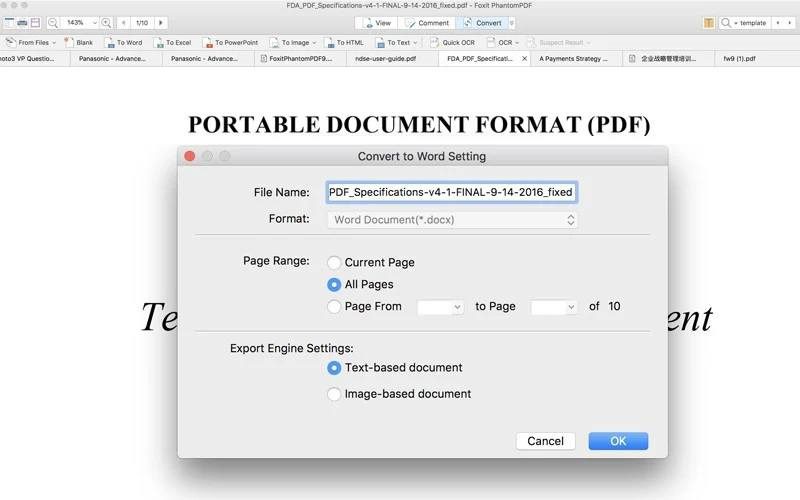Select the Current Page radio button
The height and width of the screenshot is (500, 800).
click(334, 263)
